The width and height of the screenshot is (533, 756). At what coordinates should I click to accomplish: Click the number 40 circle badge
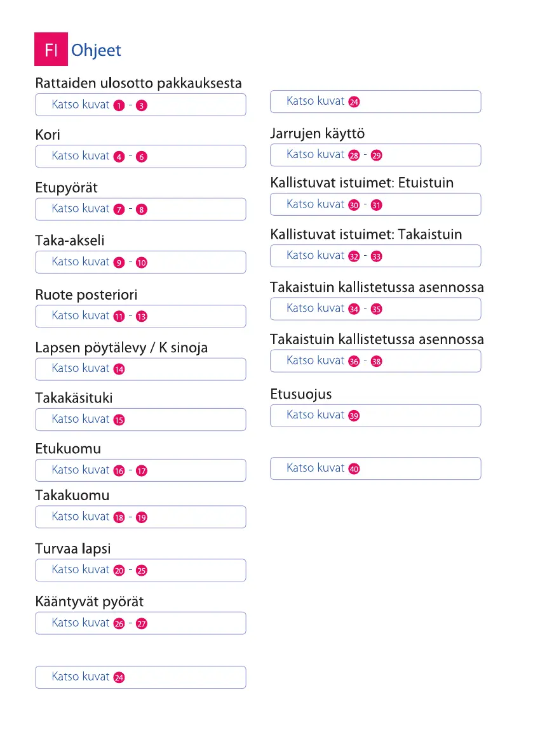click(x=354, y=469)
